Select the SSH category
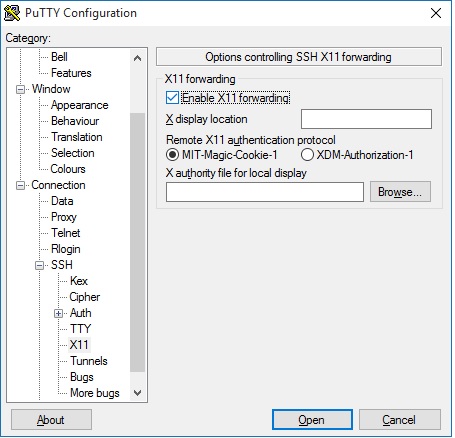This screenshot has height=438, width=455. click(62, 265)
